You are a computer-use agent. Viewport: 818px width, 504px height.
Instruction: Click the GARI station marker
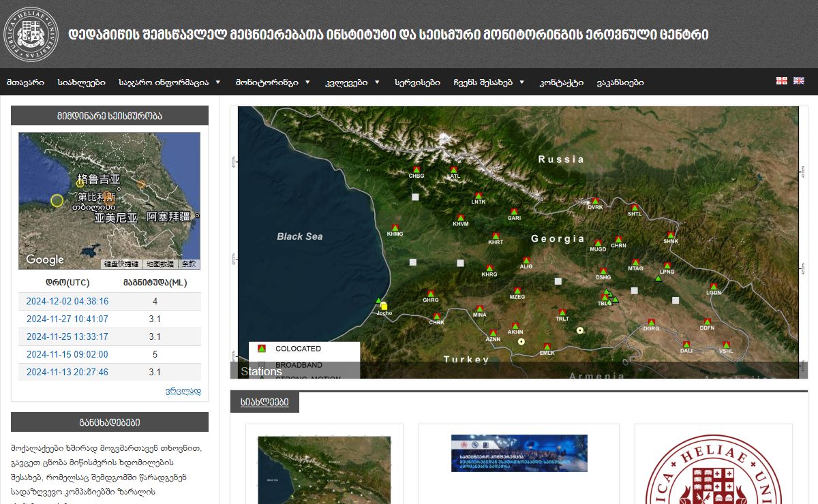514,212
